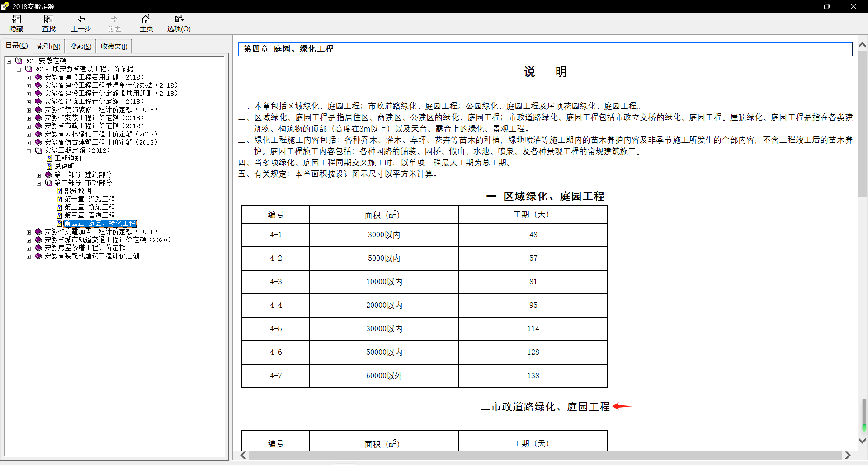
Task: Collapse 2018 版安徽省建设工程计价依据 node
Action: click(19, 70)
